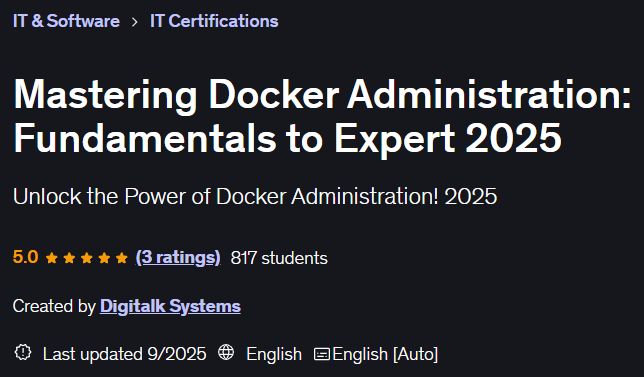This screenshot has height=377, width=644.
Task: Click the breadcrumb chevron separator arrow
Action: pyautogui.click(x=135, y=22)
